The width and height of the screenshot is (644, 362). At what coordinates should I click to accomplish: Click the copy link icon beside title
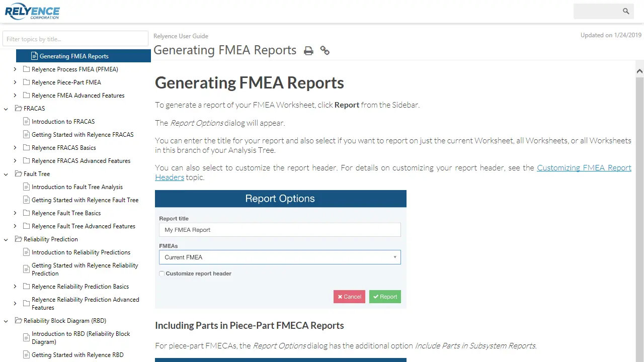tap(325, 51)
